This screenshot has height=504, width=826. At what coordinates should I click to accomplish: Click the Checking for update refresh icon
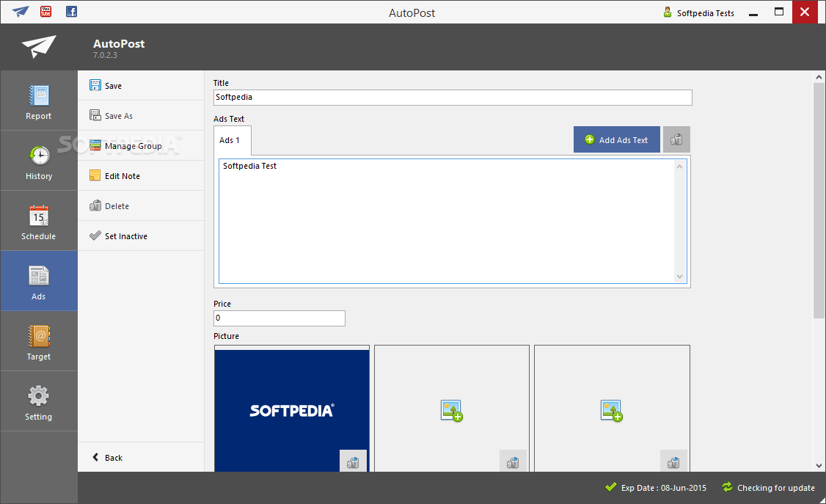[x=728, y=487]
